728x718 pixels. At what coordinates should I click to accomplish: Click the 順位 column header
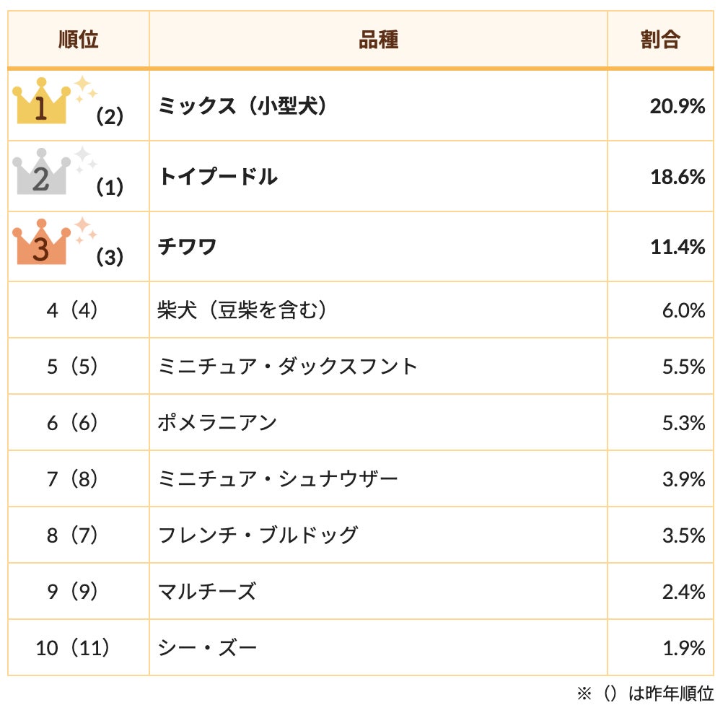click(x=79, y=40)
